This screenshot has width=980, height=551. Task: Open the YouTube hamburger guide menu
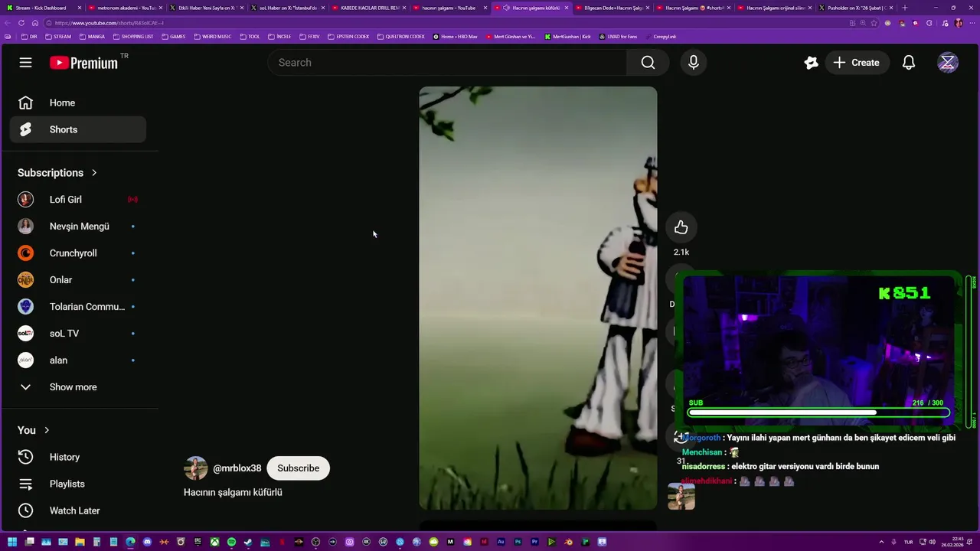pyautogui.click(x=26, y=63)
